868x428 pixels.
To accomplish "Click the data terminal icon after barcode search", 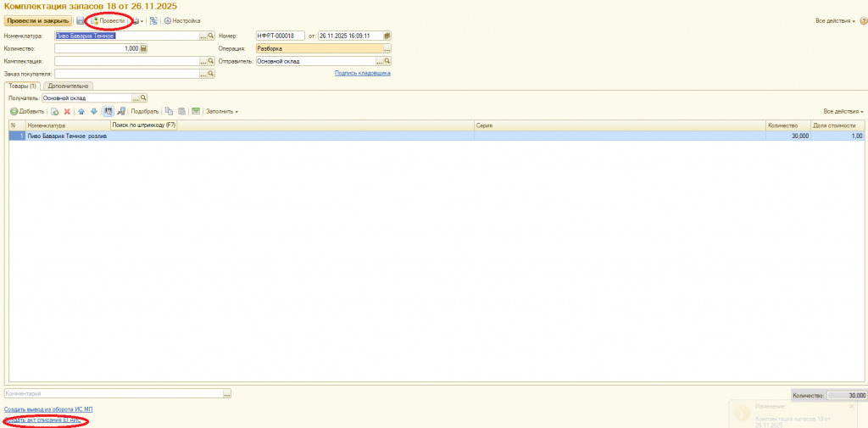I will (x=120, y=111).
